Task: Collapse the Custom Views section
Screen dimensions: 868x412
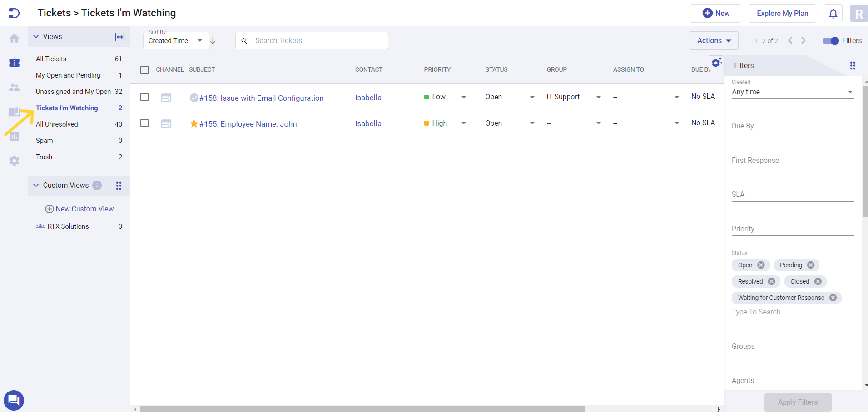Action: (x=36, y=185)
